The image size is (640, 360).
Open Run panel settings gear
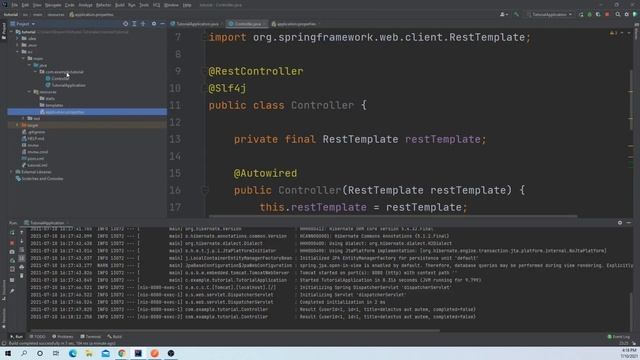[620, 222]
